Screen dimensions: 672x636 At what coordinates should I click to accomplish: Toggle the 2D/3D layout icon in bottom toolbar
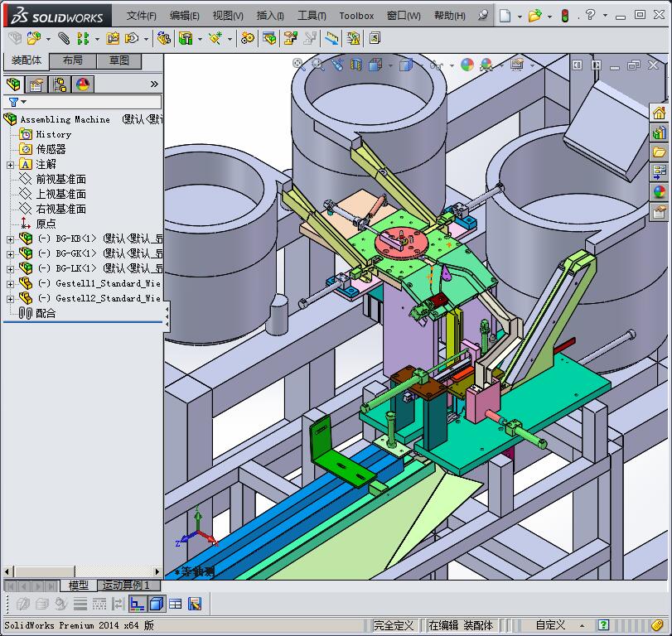tap(137, 604)
